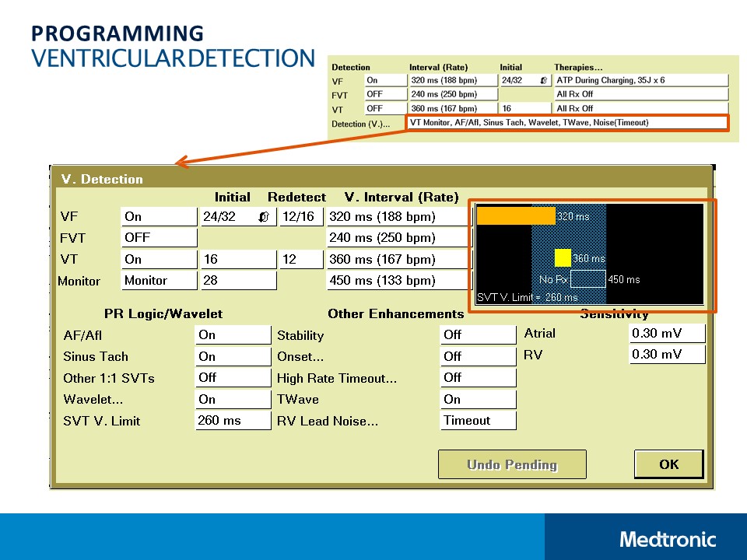Turn off TWave detection
Screen dimensions: 747x560
pyautogui.click(x=478, y=398)
